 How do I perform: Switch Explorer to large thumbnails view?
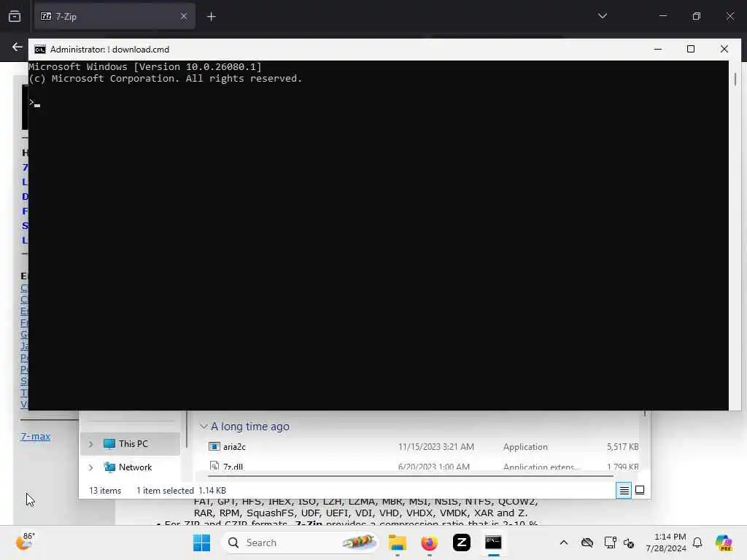(x=640, y=490)
